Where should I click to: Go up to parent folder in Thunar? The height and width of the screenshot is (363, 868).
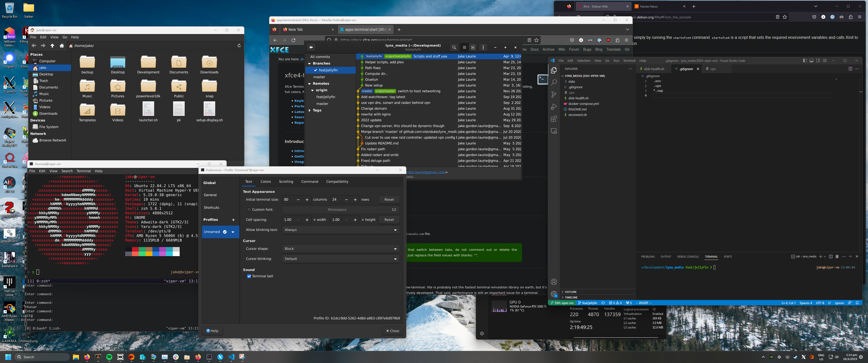pyautogui.click(x=52, y=46)
